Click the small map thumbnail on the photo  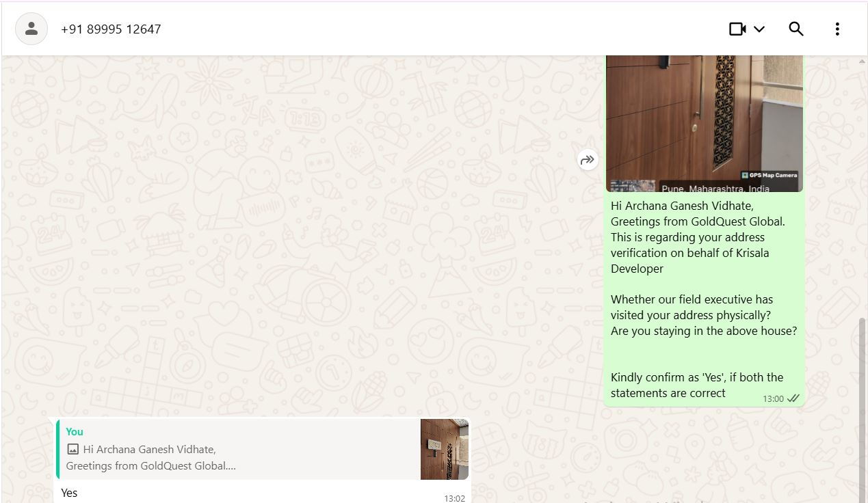tap(633, 186)
